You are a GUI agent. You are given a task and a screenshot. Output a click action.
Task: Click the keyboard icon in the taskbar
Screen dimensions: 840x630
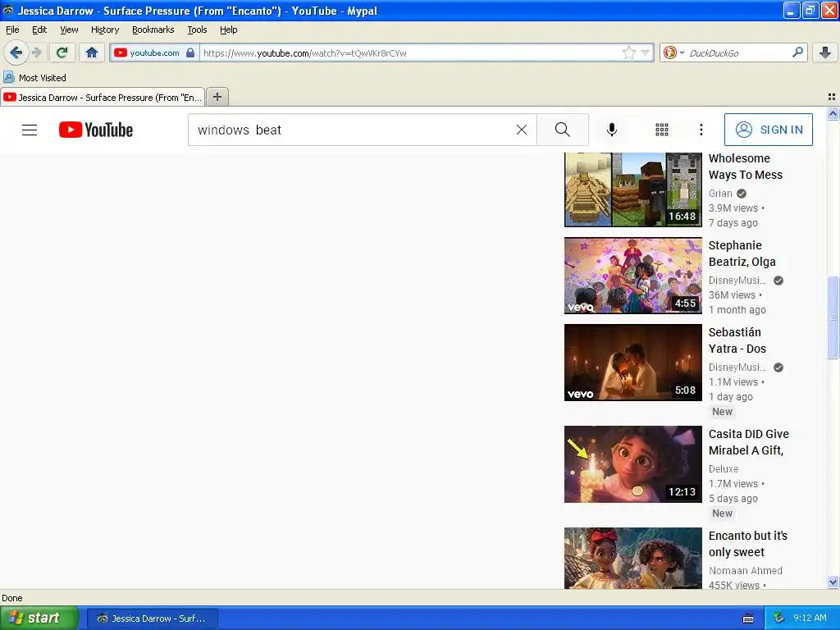coord(748,619)
